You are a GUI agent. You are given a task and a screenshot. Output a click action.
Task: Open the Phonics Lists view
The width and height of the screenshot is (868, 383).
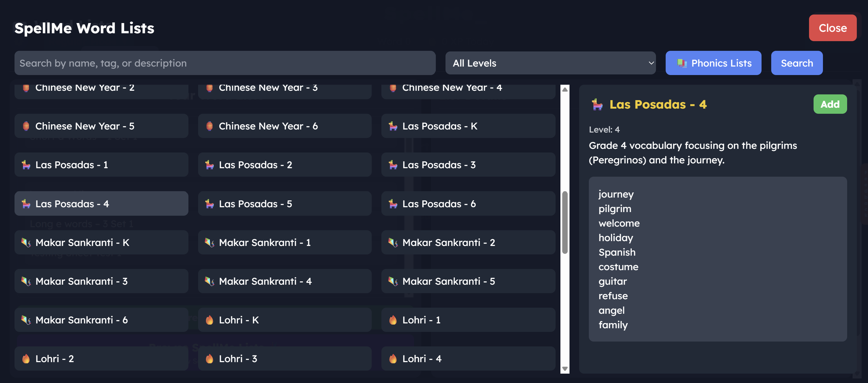[x=713, y=63]
